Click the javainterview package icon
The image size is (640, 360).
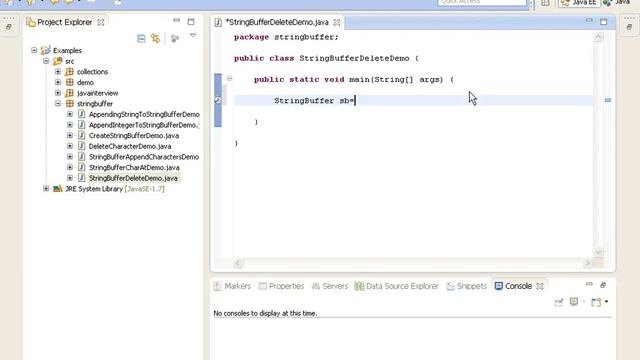70,93
